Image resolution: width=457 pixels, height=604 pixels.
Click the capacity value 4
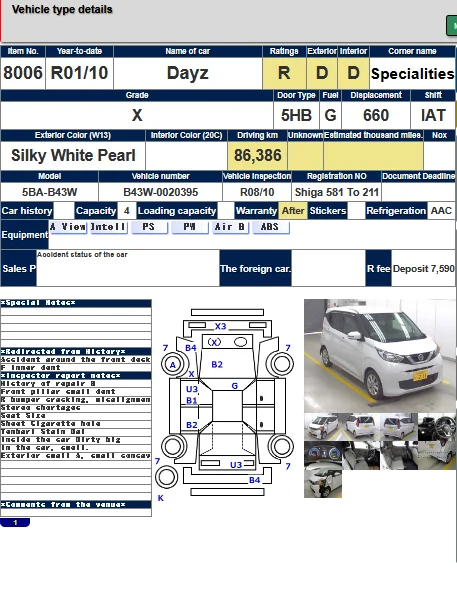(x=127, y=211)
